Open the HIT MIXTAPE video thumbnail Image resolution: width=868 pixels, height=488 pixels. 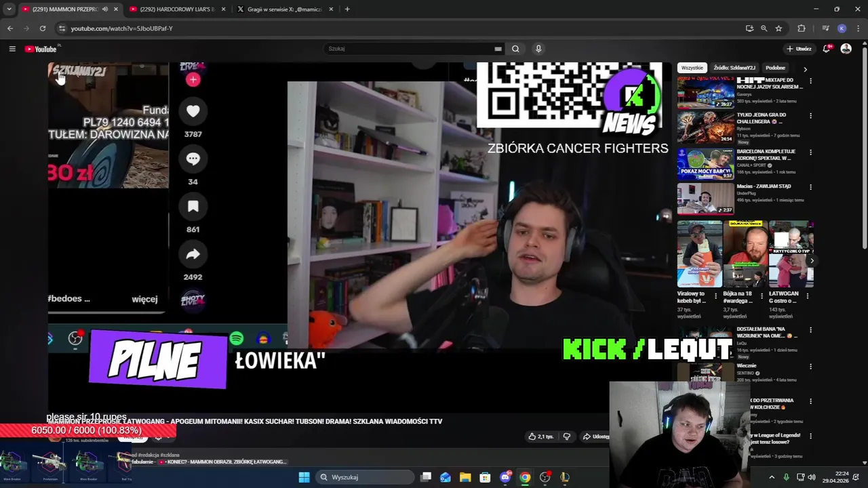705,92
